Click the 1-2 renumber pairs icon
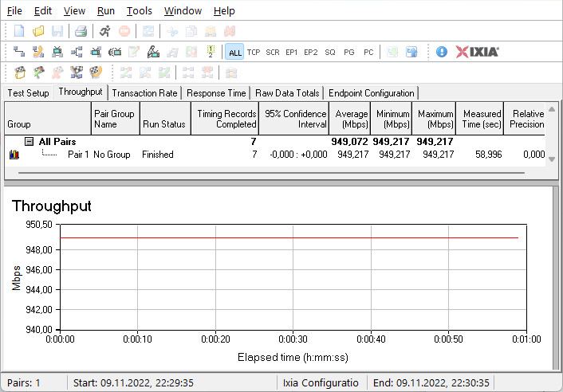Image resolution: width=563 pixels, height=392 pixels. click(211, 52)
